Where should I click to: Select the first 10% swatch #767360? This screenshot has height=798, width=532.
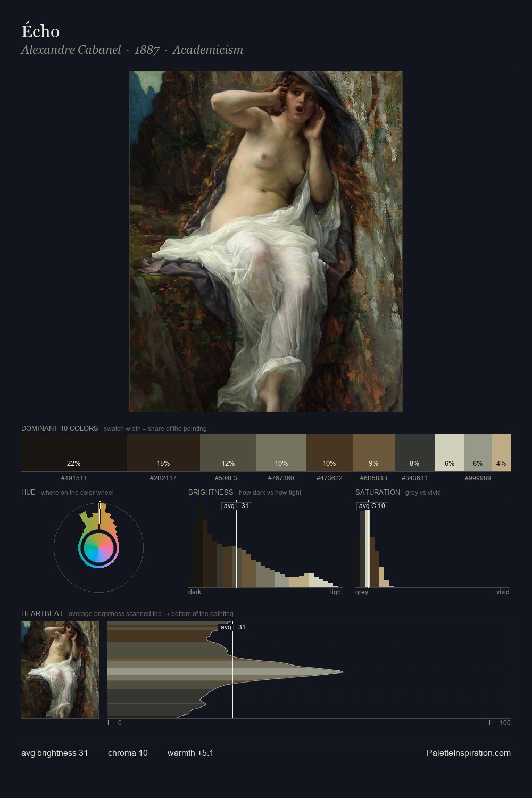tap(281, 453)
